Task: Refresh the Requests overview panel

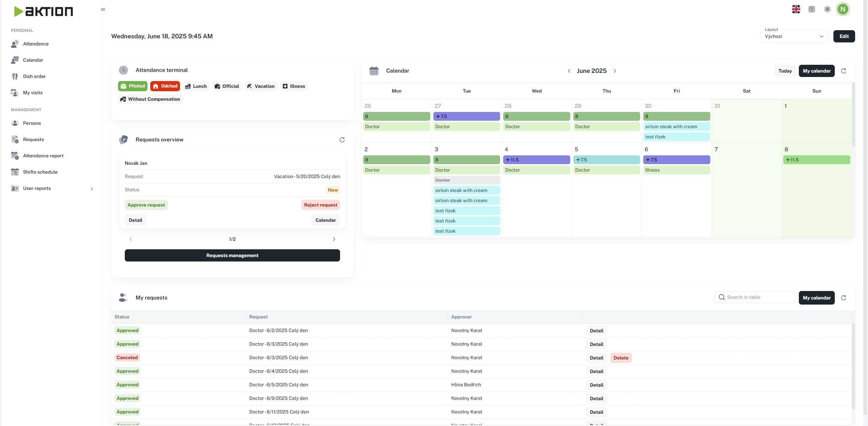Action: [342, 140]
